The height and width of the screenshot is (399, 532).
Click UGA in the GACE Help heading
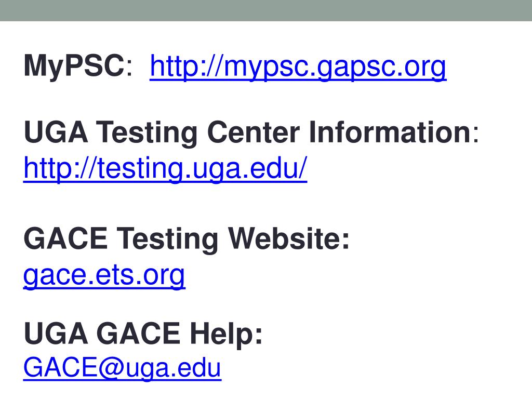(56, 334)
